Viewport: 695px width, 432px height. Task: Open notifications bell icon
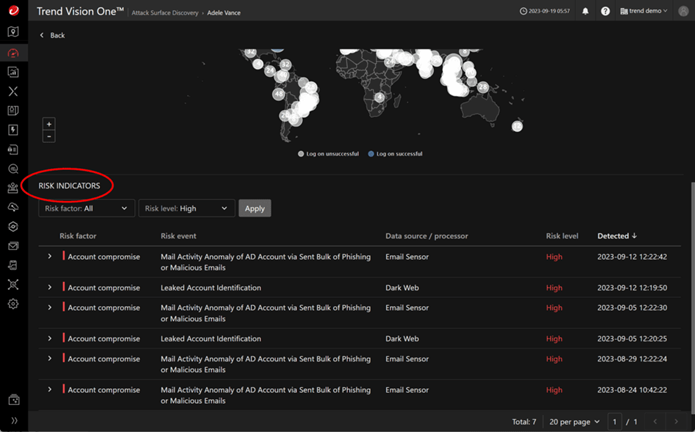coord(585,11)
